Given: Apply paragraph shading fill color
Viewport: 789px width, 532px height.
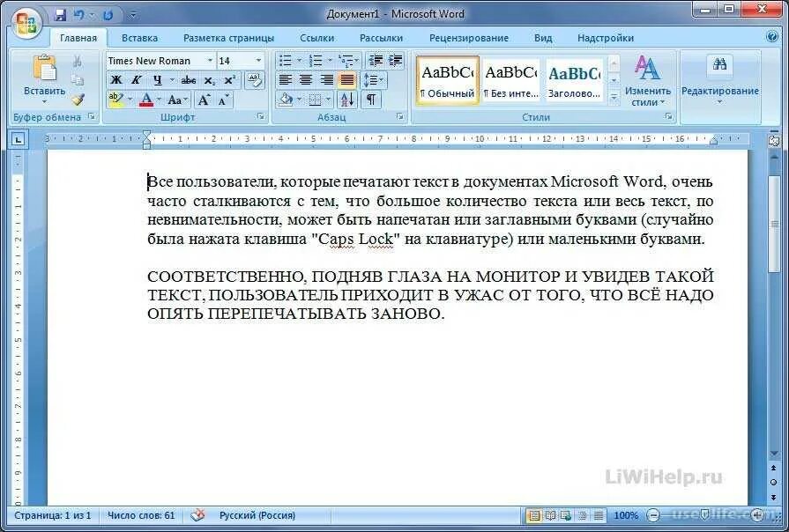Looking at the screenshot, I should [x=286, y=100].
